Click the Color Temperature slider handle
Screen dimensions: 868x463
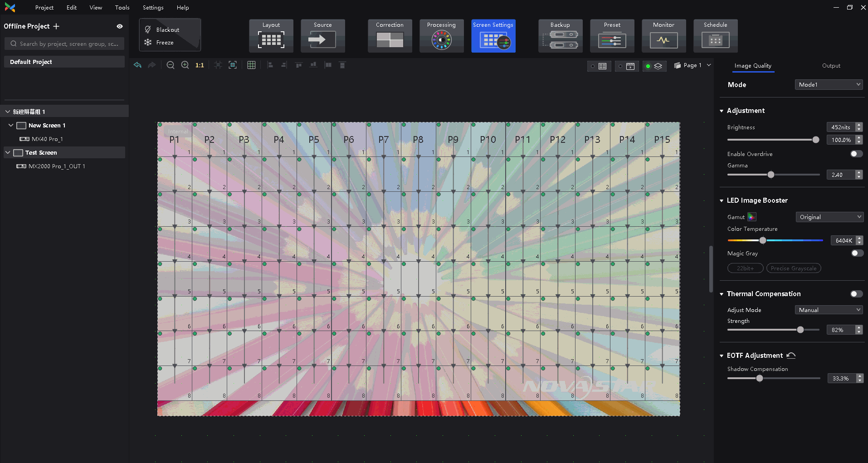pos(763,240)
